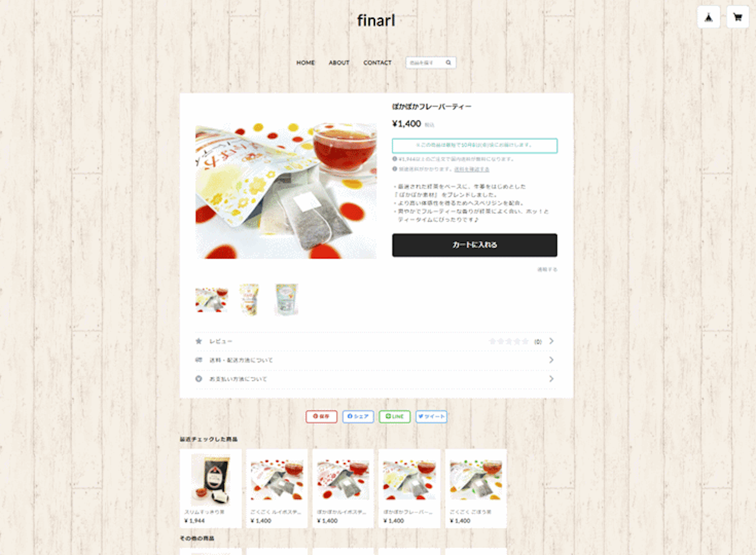756x555 pixels.
Task: Expand お支払い方法について chevron
Action: [x=552, y=378]
